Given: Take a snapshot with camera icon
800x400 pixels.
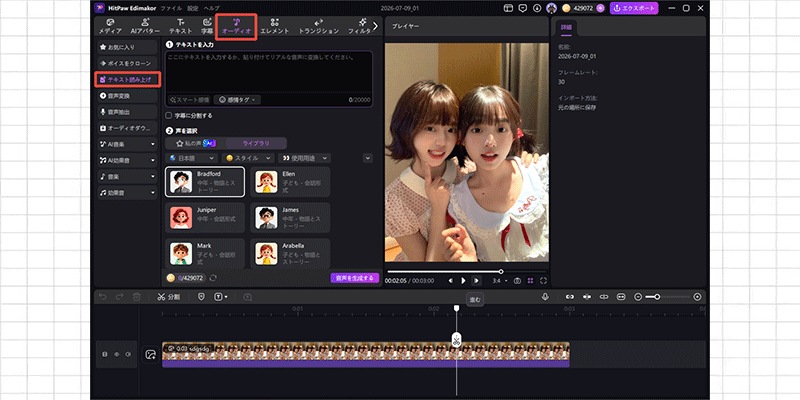Looking at the screenshot, I should pos(517,281).
